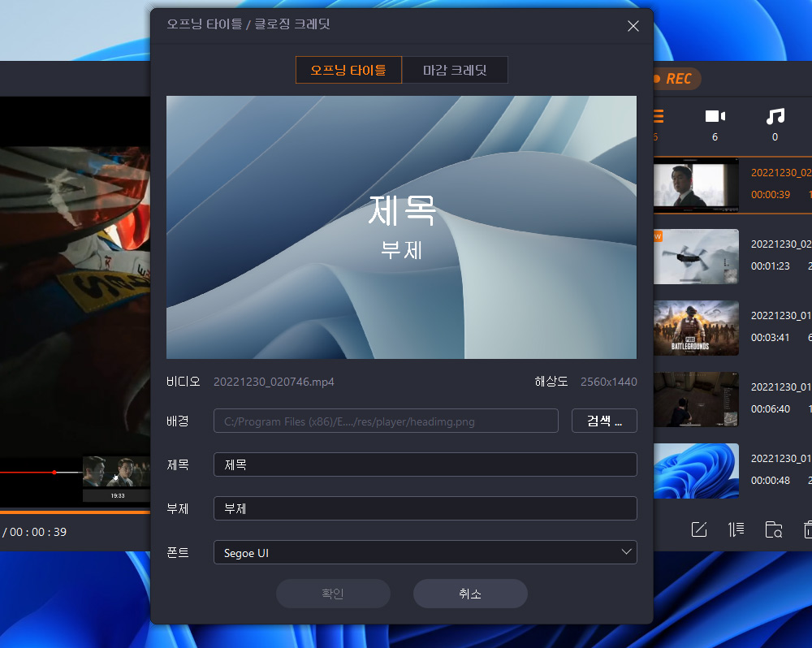This screenshot has height=648, width=812.
Task: Click the title preview image
Action: point(401,227)
